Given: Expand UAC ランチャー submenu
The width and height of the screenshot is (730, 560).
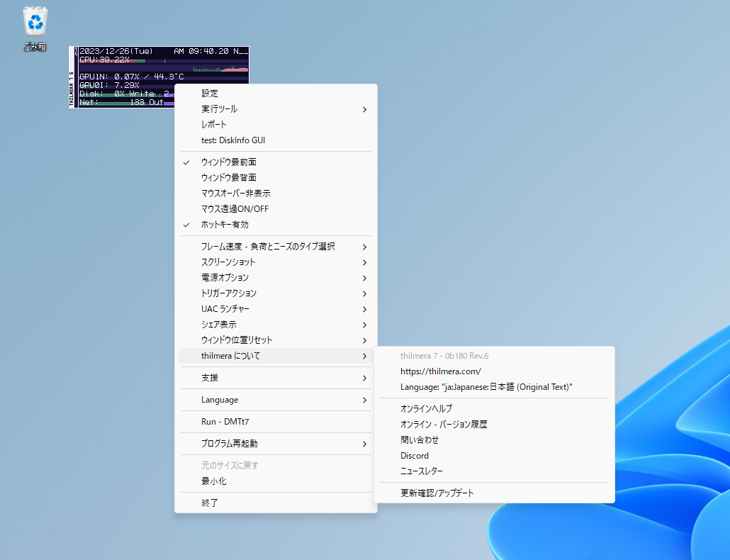Looking at the screenshot, I should click(x=276, y=308).
